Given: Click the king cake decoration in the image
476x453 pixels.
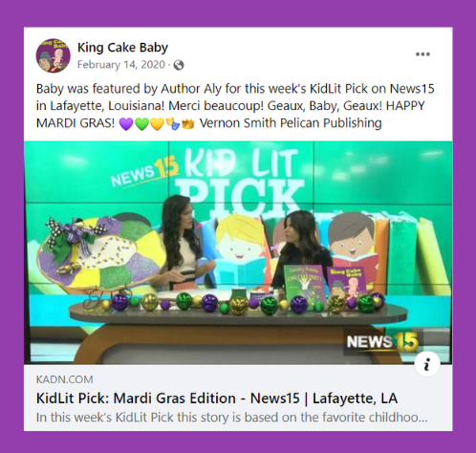Looking at the screenshot, I should coord(101,253).
